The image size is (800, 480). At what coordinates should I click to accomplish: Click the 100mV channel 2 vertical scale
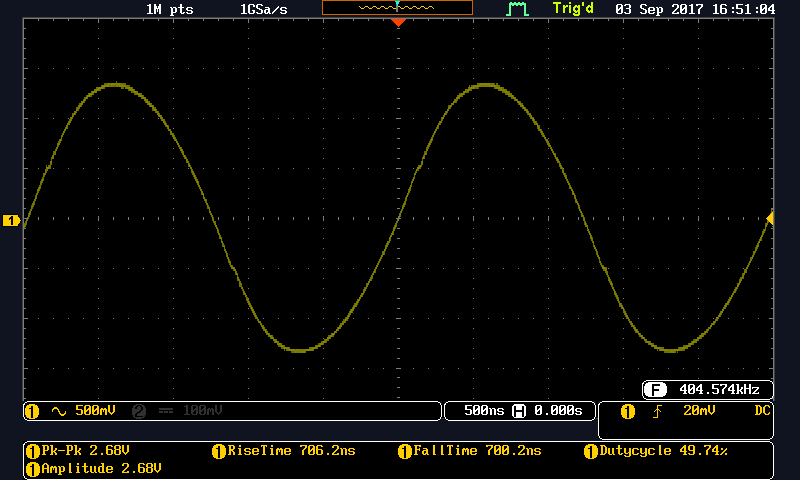click(x=203, y=411)
